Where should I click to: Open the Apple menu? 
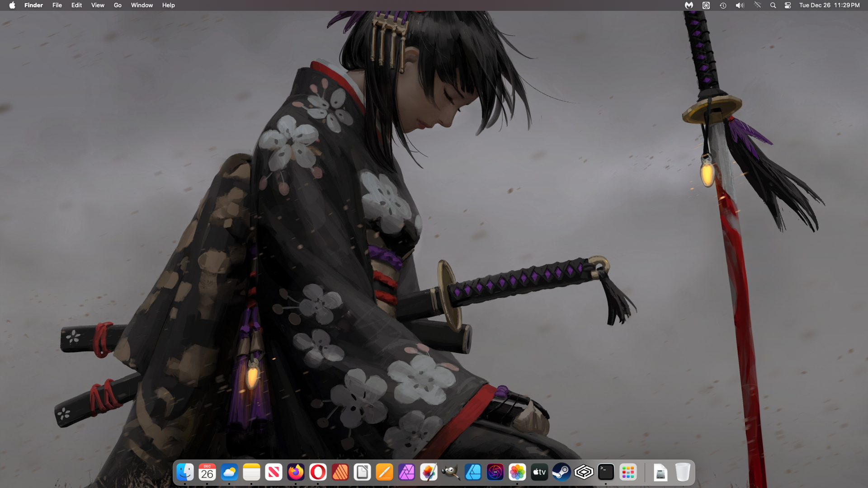coord(12,5)
